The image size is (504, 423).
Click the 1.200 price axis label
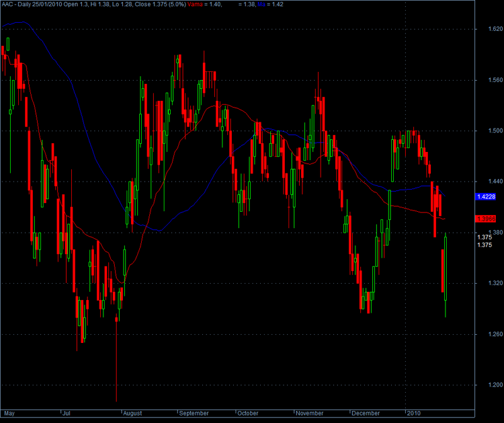(x=495, y=385)
